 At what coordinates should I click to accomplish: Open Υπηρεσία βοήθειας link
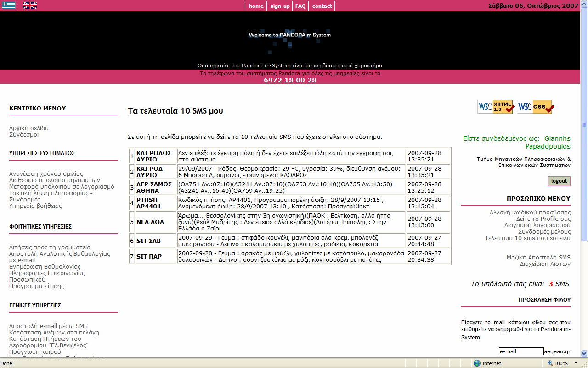pyautogui.click(x=35, y=206)
